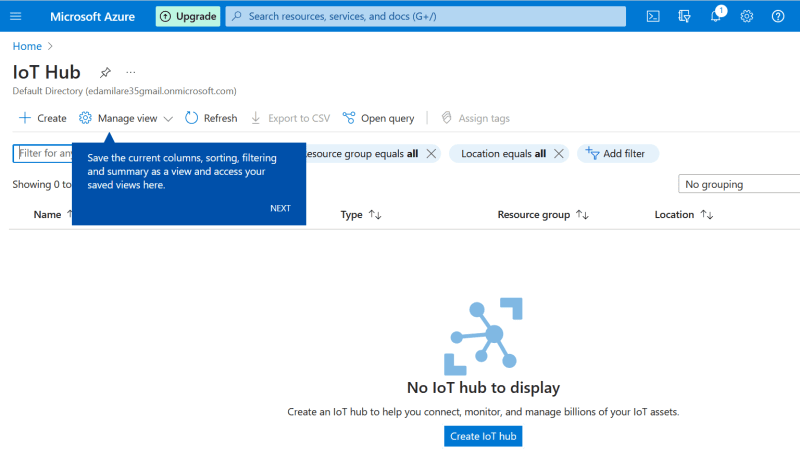Viewport: 800px width, 458px height.
Task: Click the Upgrade button
Action: (188, 16)
